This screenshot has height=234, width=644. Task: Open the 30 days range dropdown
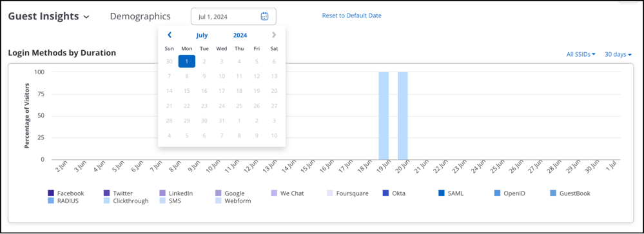coord(618,54)
